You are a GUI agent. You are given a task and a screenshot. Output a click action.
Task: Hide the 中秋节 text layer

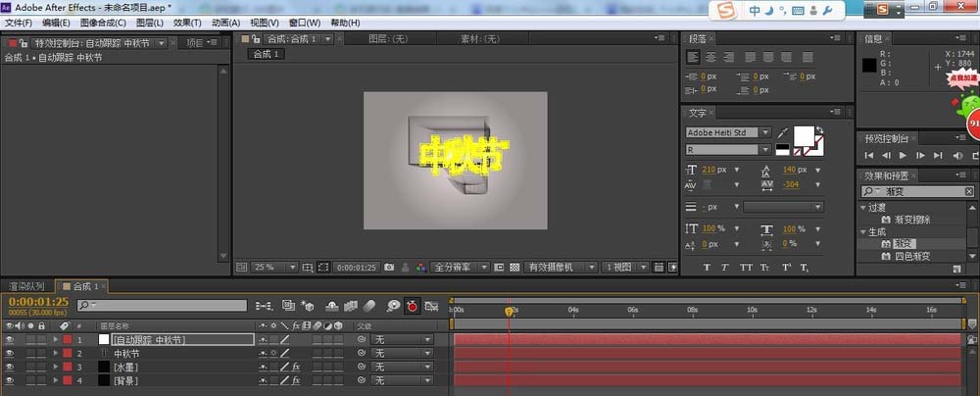pyautogui.click(x=10, y=353)
